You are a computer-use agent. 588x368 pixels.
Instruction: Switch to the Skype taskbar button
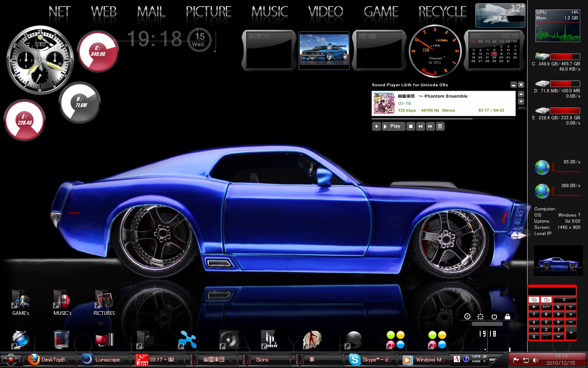(371, 360)
